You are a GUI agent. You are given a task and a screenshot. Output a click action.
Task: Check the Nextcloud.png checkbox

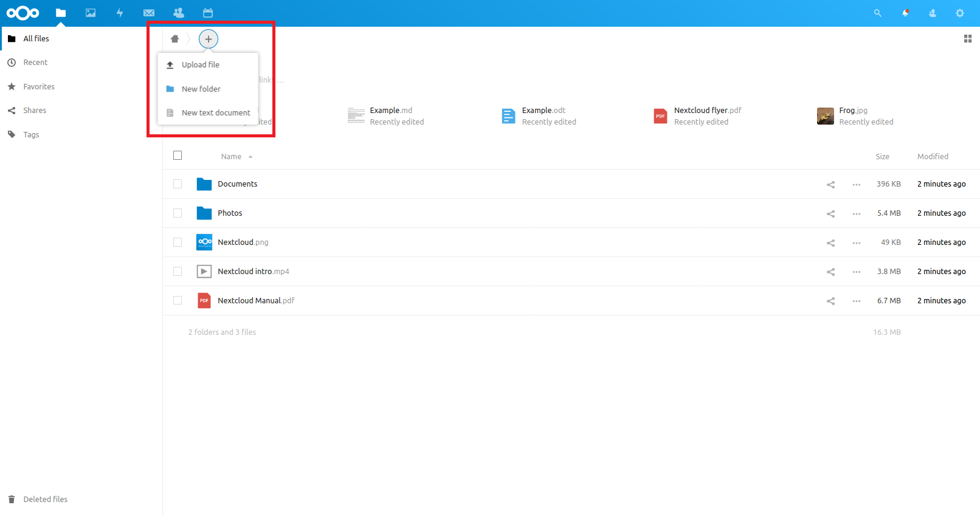click(178, 243)
